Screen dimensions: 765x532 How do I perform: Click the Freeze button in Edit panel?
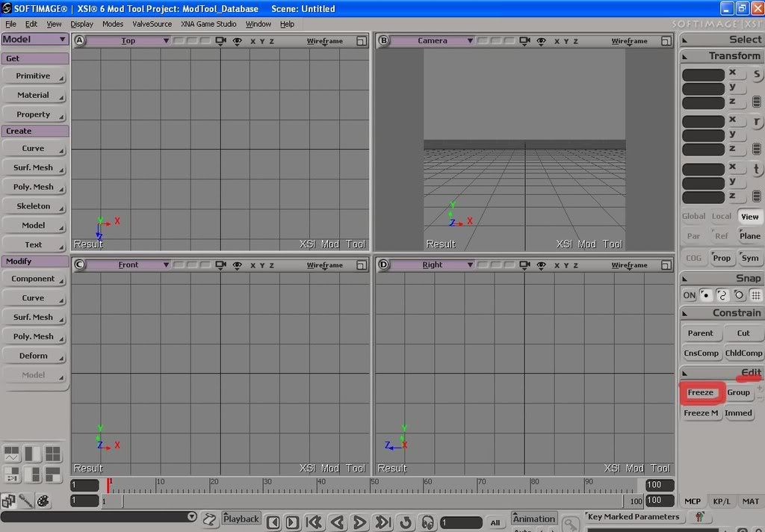click(701, 392)
